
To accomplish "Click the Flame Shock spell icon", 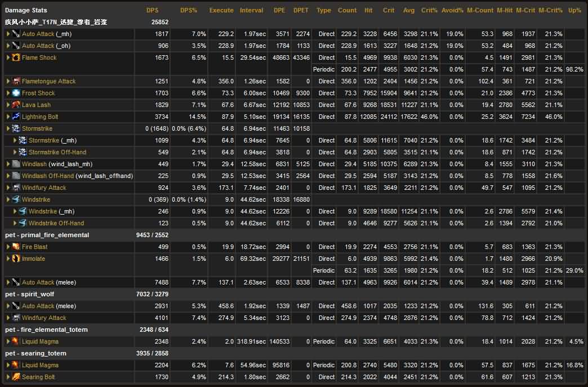I will pyautogui.click(x=16, y=57).
